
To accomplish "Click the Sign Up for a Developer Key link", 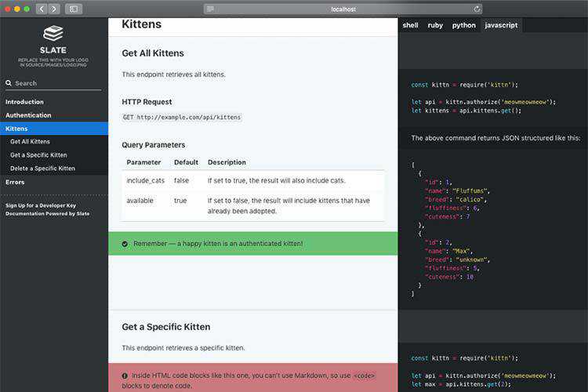I will 39,205.
